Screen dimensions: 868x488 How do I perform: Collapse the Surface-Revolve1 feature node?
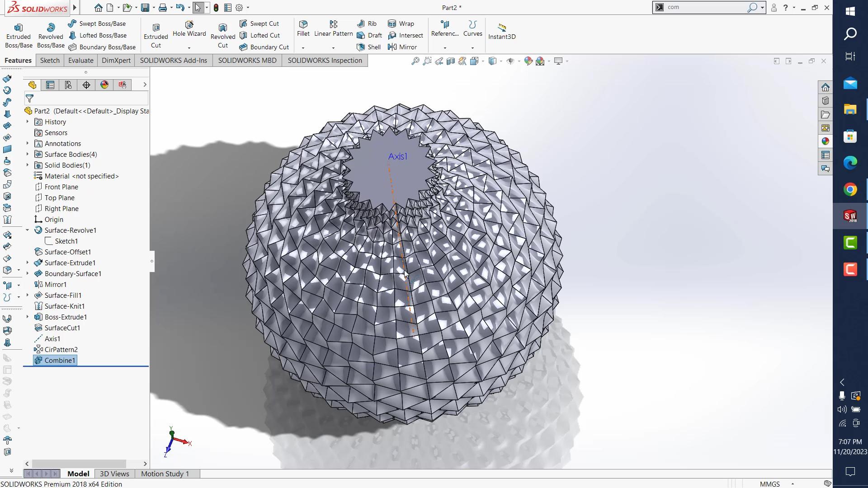pyautogui.click(x=28, y=230)
